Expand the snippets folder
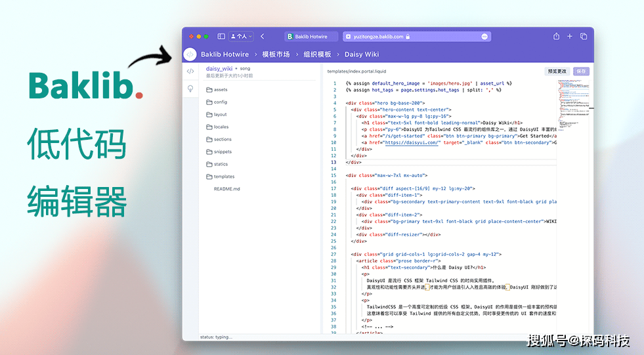The height and width of the screenshot is (355, 644). (219, 152)
